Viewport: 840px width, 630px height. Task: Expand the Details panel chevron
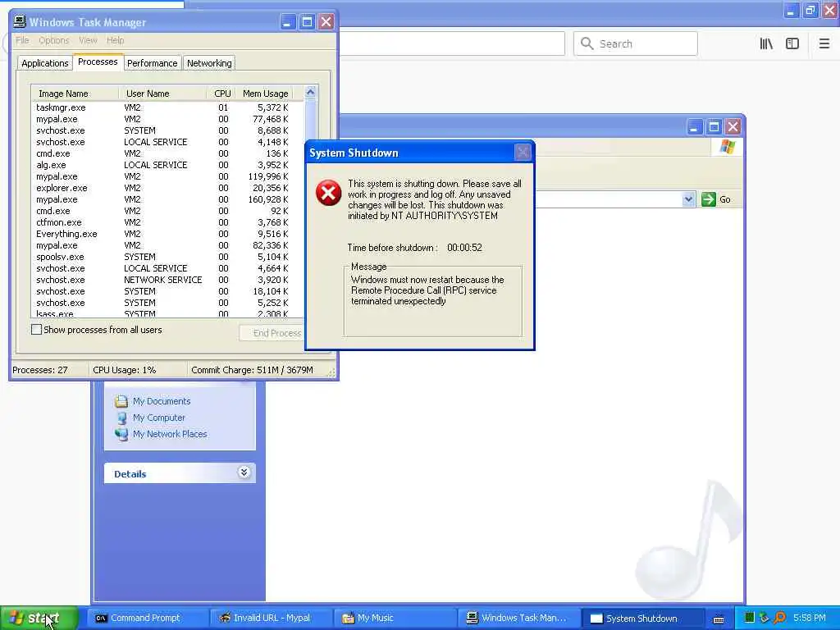[244, 472]
